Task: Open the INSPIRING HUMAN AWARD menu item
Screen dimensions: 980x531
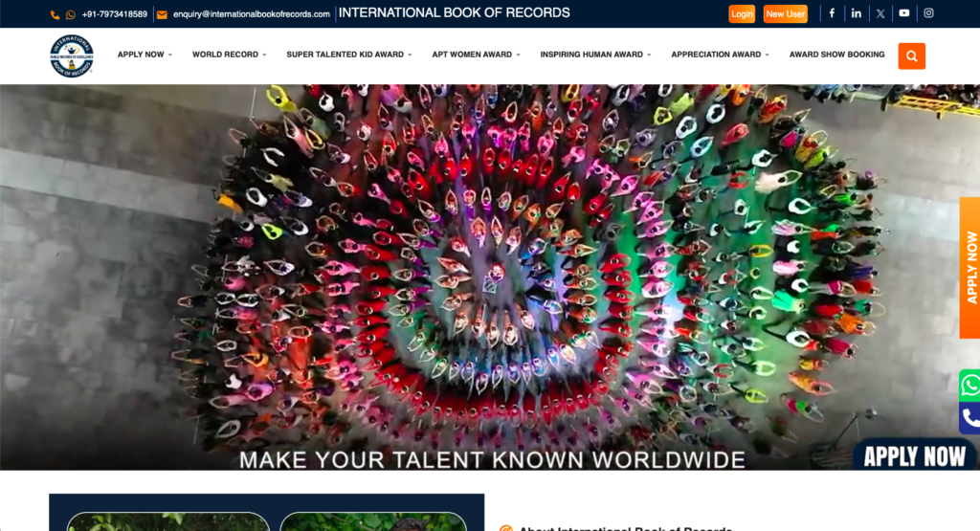Action: point(591,55)
